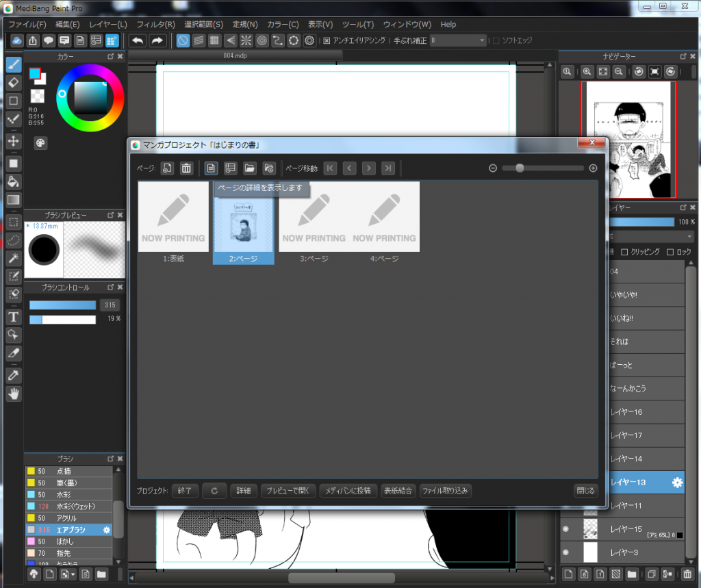Screen dimensions: 701x588
Task: Open brush add options dropdown arrow
Action: (73, 574)
